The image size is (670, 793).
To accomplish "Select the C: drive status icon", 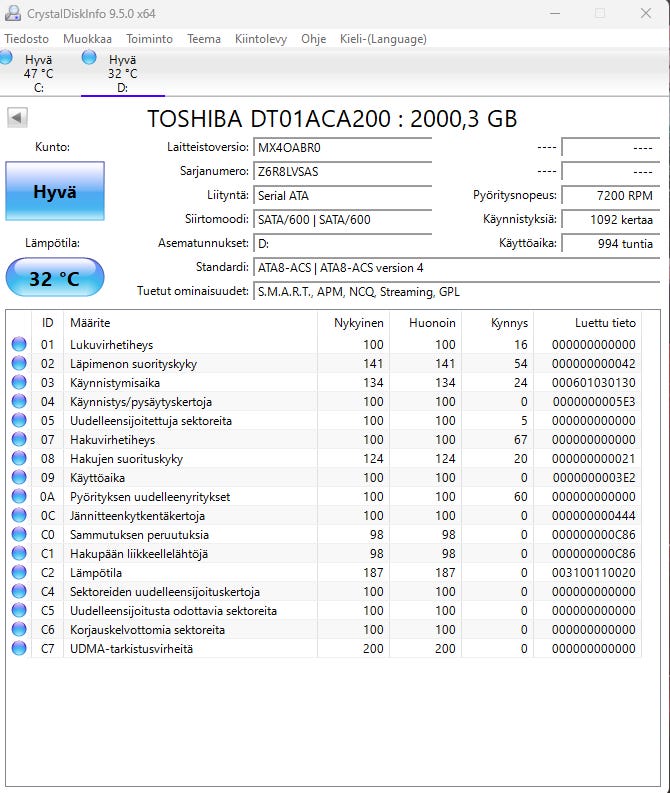I will pos(6,59).
